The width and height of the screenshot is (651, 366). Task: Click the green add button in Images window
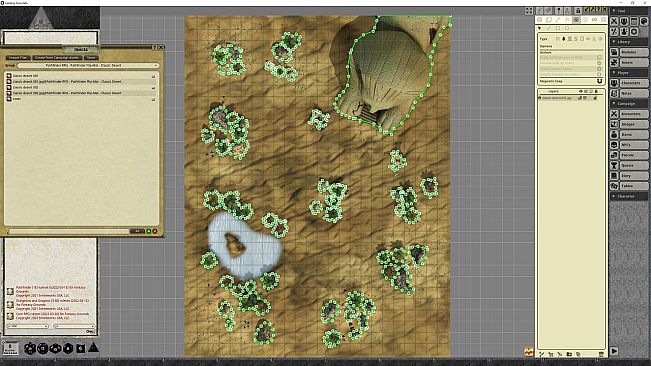pyautogui.click(x=149, y=231)
